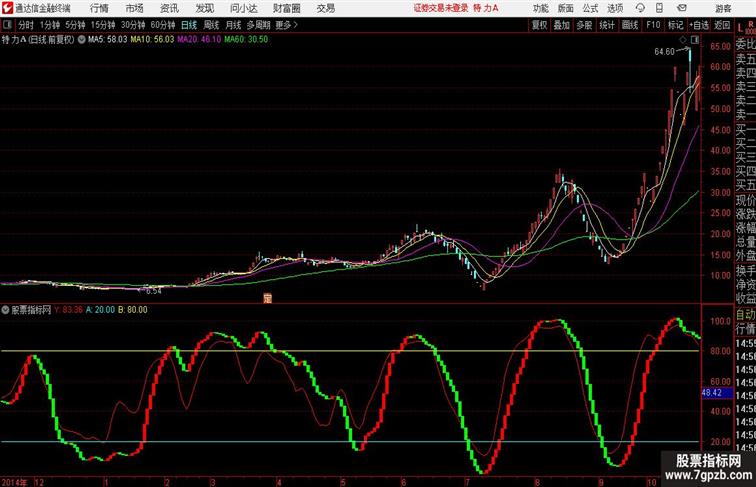This screenshot has width=756, height=487.
Task: Open the 公式 menu
Action: 590,8
